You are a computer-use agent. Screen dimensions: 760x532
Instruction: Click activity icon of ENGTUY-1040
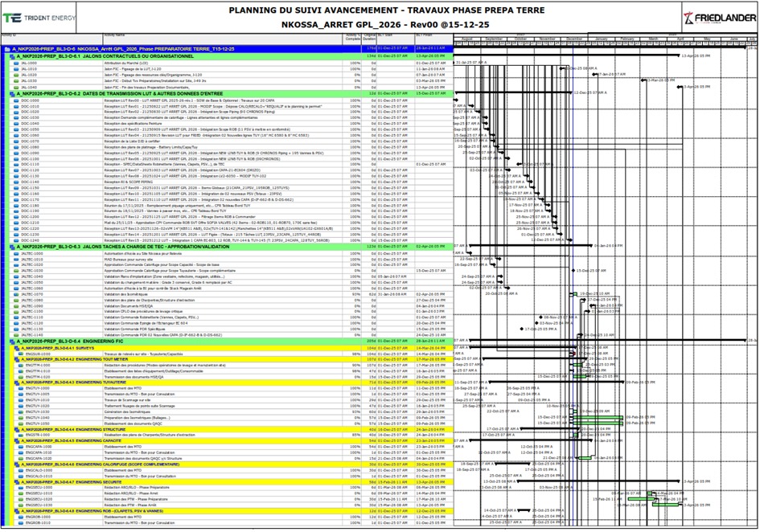pos(21,418)
